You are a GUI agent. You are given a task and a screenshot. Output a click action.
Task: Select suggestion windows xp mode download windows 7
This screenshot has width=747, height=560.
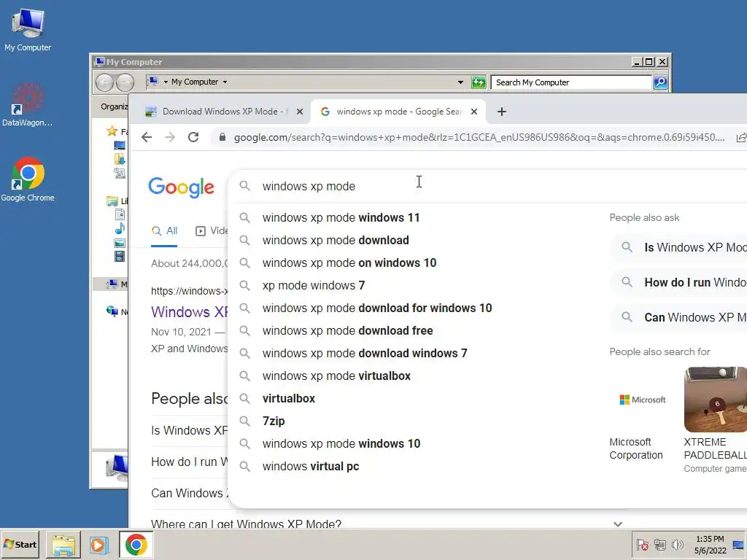(x=365, y=354)
